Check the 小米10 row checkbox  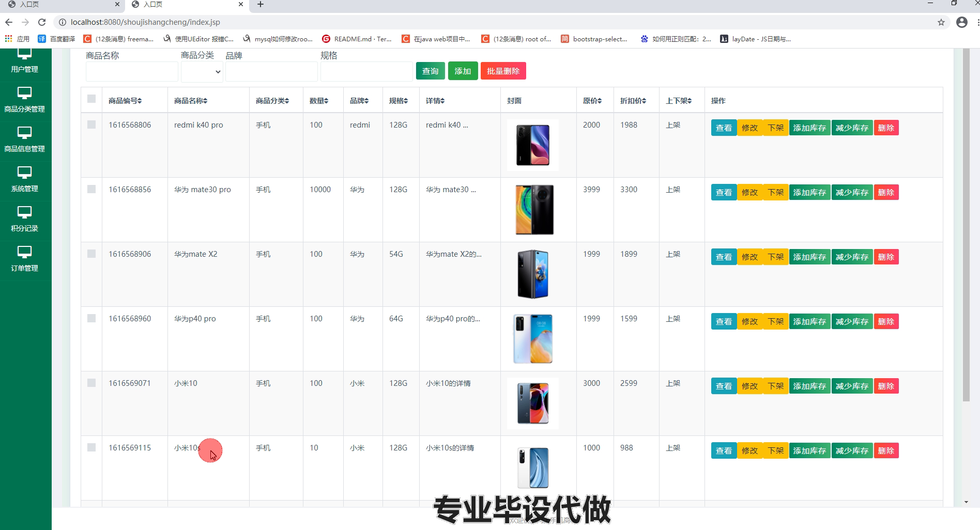point(91,383)
